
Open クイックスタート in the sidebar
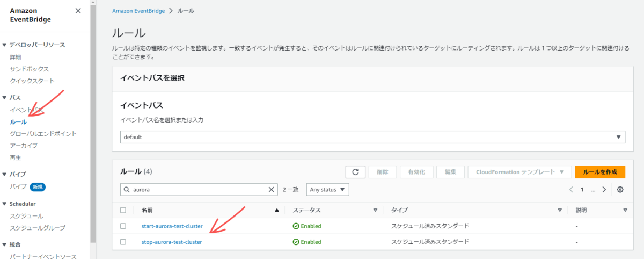click(x=32, y=81)
